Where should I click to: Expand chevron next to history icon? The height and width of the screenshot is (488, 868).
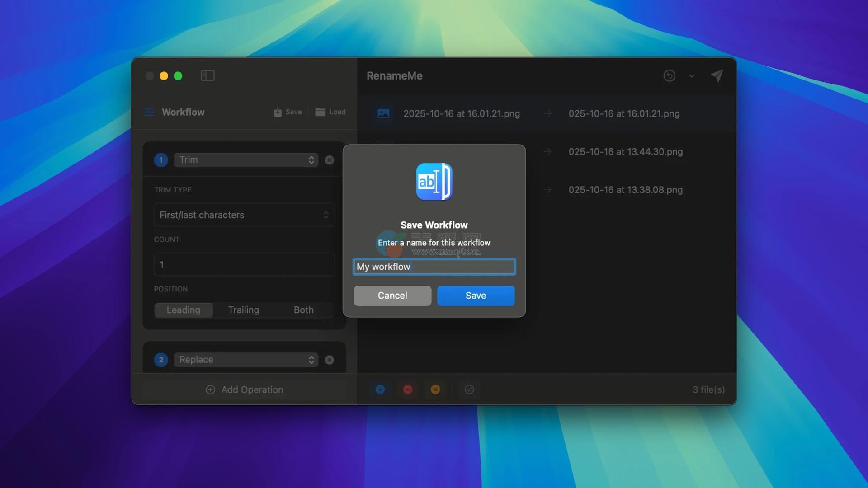pyautogui.click(x=692, y=76)
